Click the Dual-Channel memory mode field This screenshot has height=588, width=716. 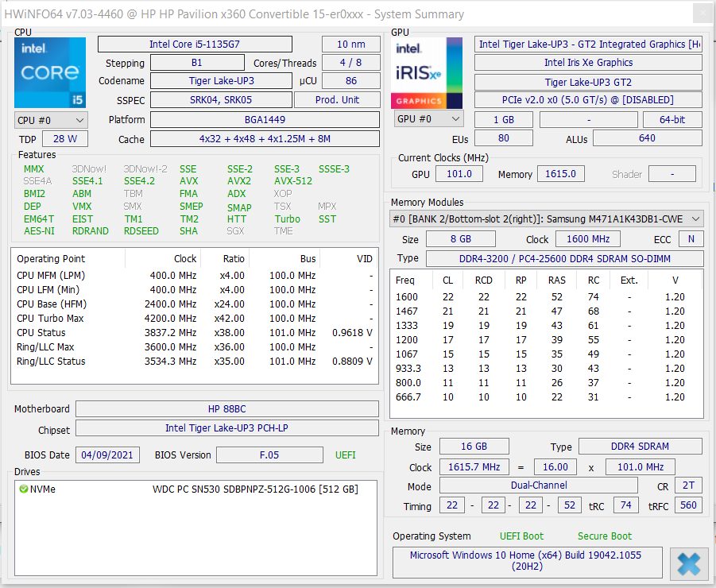point(538,485)
